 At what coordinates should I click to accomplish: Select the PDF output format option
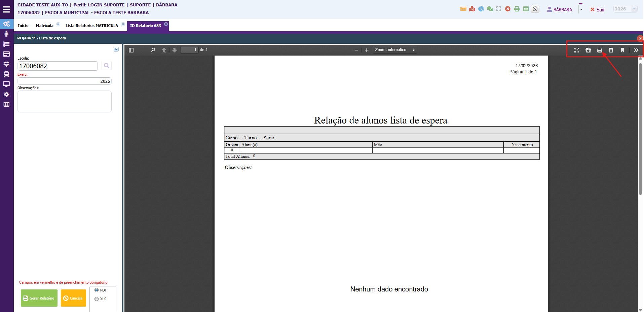(x=97, y=290)
